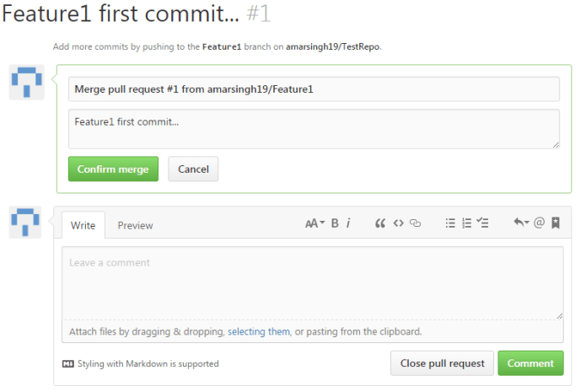Insert a task list

(483, 223)
